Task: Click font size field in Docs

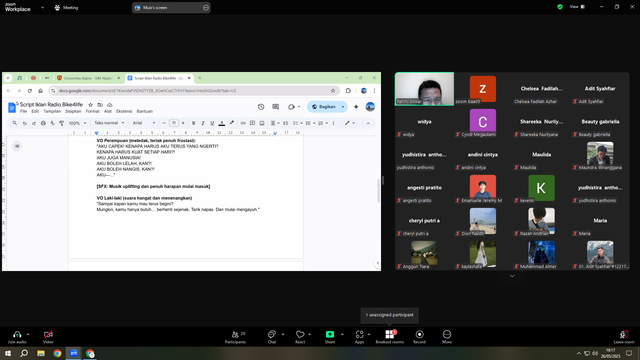Action: 173,123
